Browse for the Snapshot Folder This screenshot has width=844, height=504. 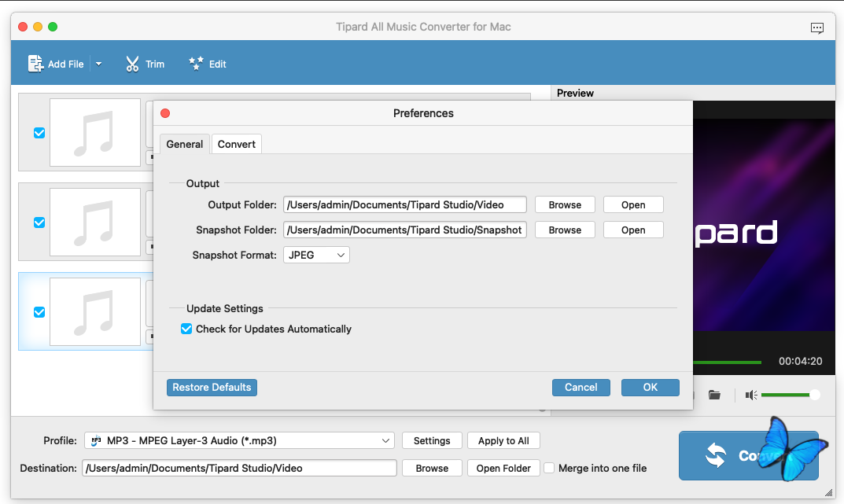565,230
